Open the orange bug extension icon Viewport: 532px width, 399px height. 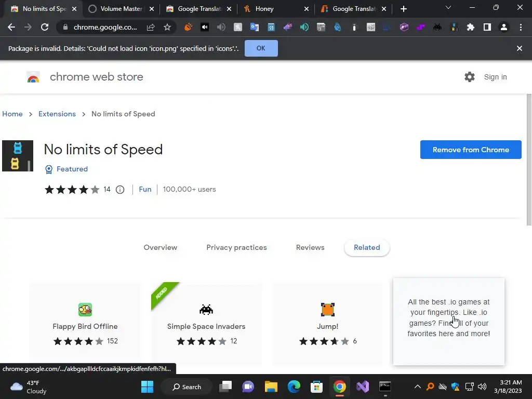pyautogui.click(x=188, y=27)
